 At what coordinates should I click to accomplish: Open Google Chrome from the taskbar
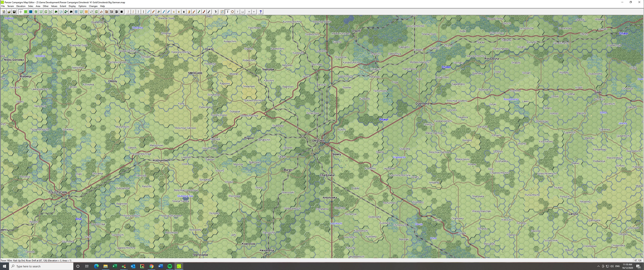pyautogui.click(x=151, y=266)
